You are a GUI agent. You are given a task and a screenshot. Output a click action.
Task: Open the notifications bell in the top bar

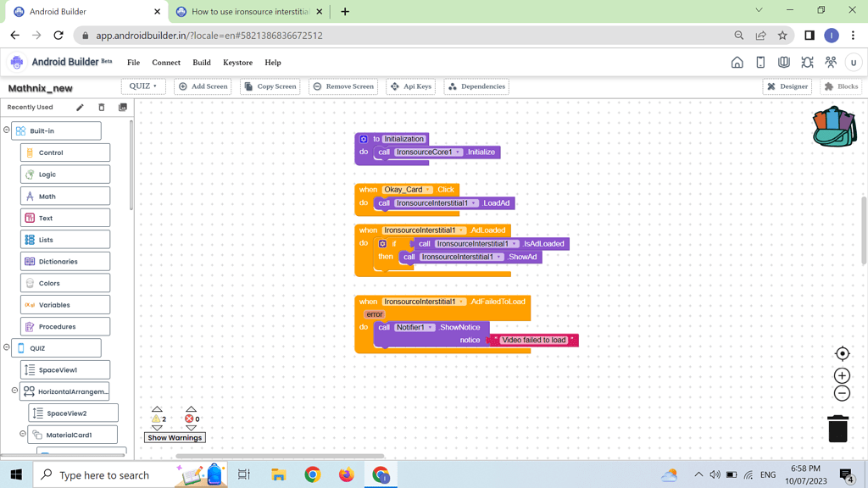pyautogui.click(x=807, y=62)
